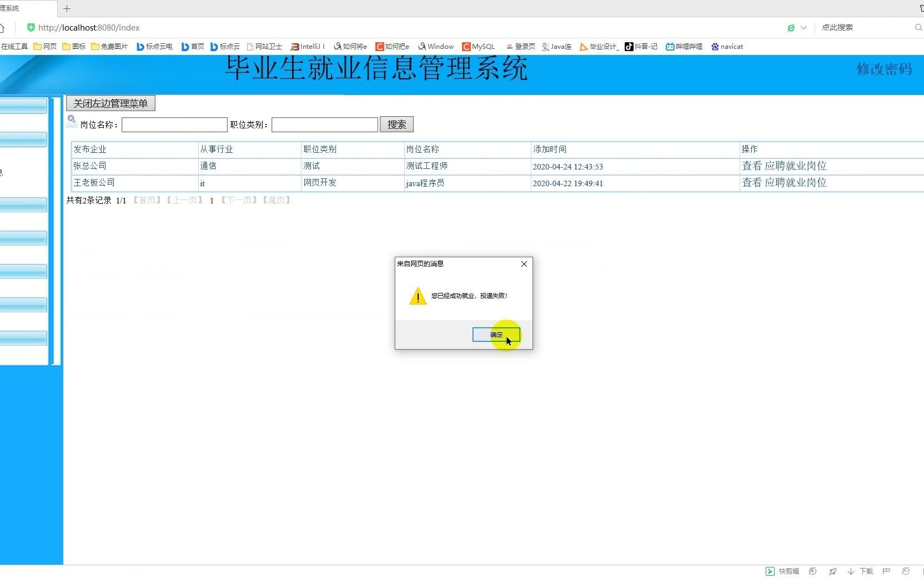Click inside the 职位类别 input field
The height and width of the screenshot is (578, 924).
324,124
